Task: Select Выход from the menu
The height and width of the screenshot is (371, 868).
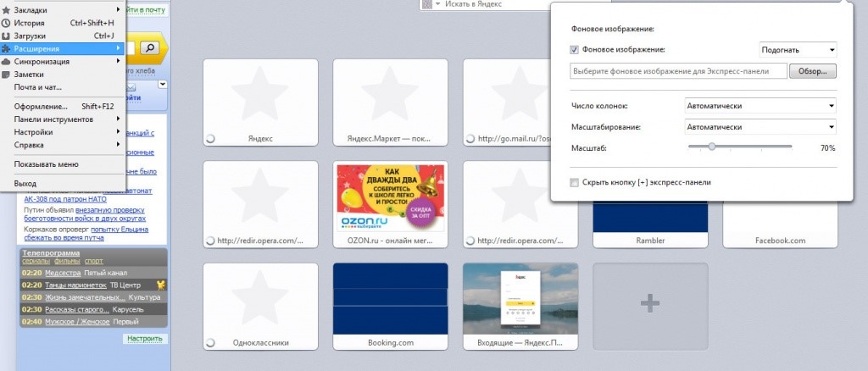Action: pyautogui.click(x=25, y=183)
